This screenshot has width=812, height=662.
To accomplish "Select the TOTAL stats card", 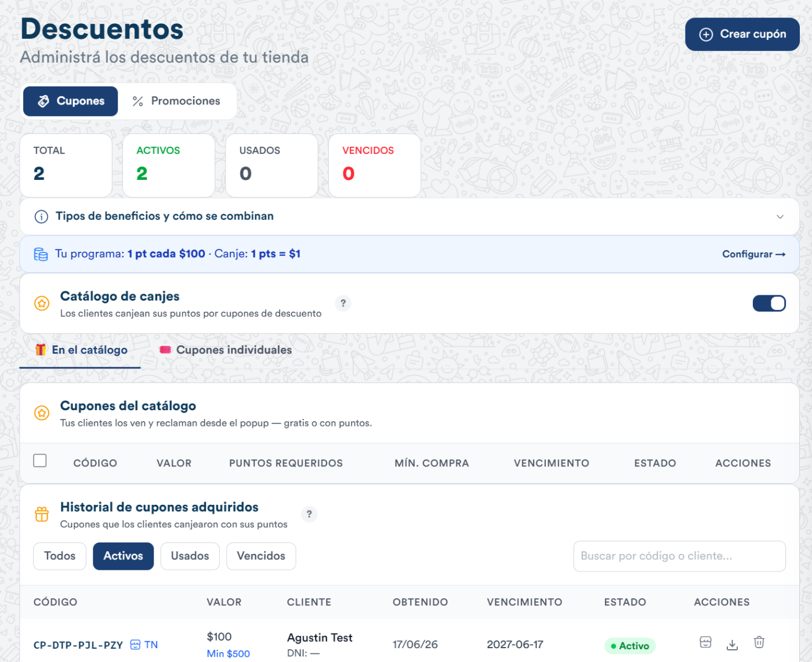I will click(x=66, y=165).
